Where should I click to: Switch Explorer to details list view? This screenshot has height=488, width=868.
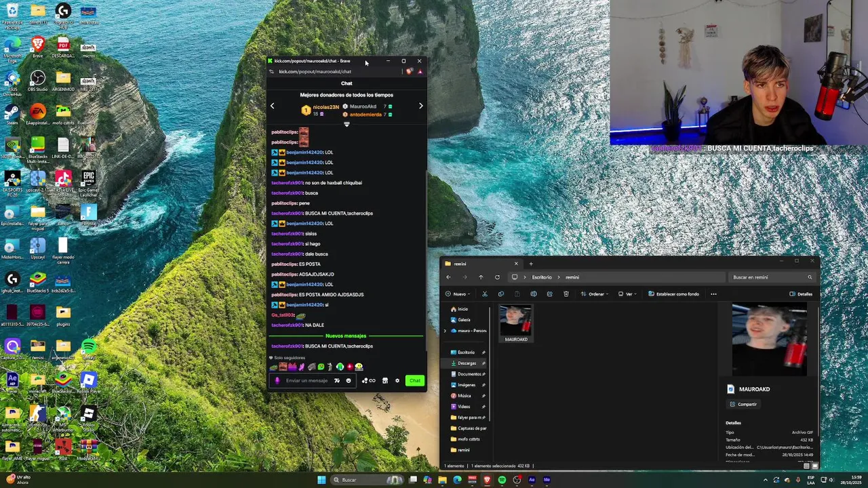tap(807, 466)
